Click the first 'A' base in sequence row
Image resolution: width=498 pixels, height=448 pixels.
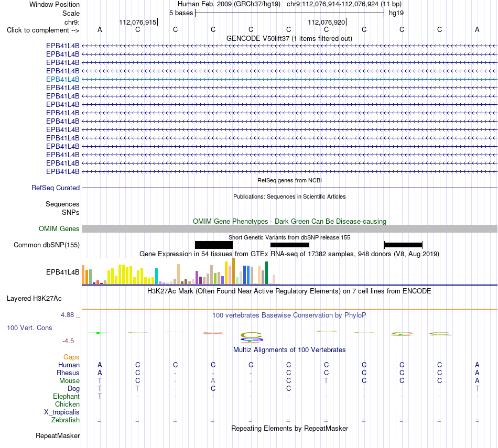point(100,29)
